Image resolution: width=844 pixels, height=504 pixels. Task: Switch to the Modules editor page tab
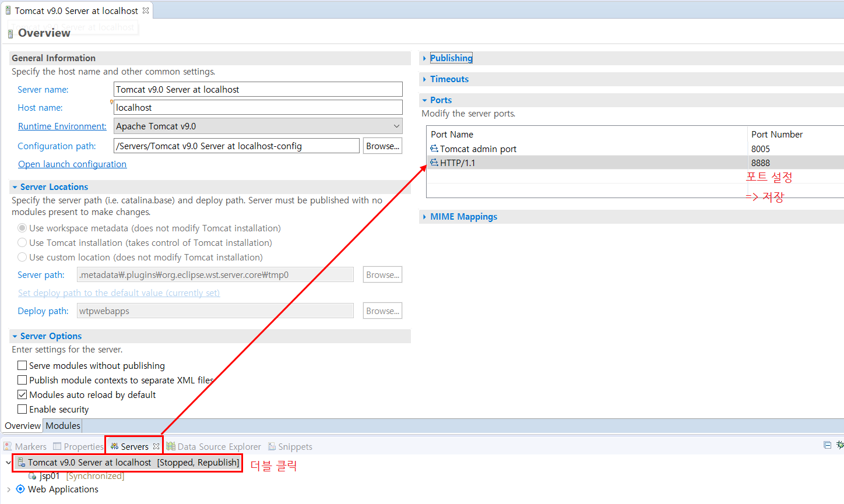click(x=63, y=425)
